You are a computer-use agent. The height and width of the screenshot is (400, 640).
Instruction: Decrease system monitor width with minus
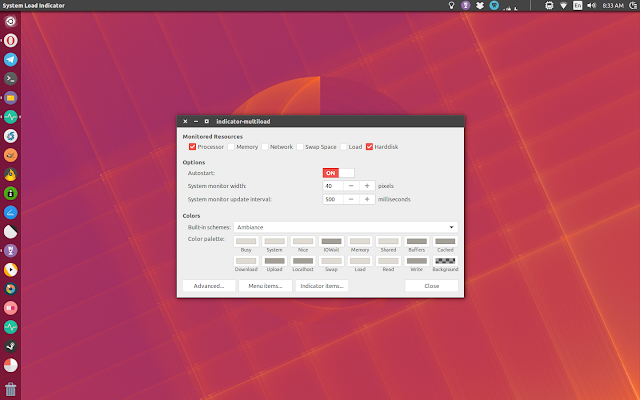tap(351, 186)
